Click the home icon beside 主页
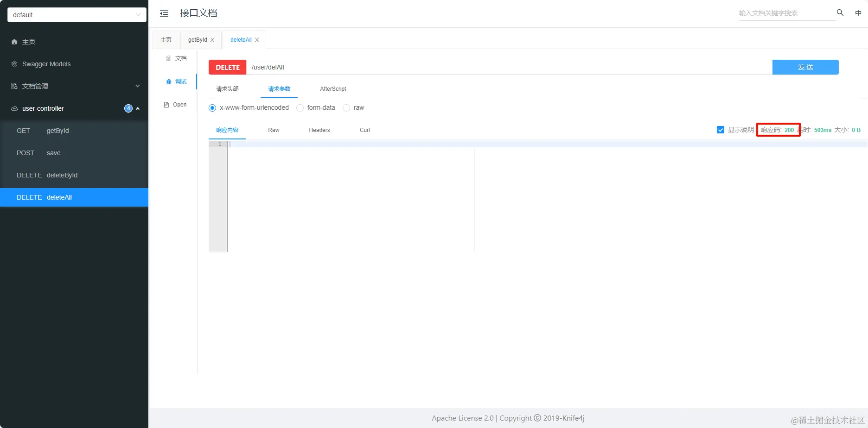This screenshot has width=868, height=428. tap(14, 42)
